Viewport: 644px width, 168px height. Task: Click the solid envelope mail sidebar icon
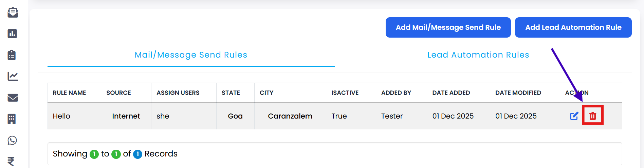13,98
